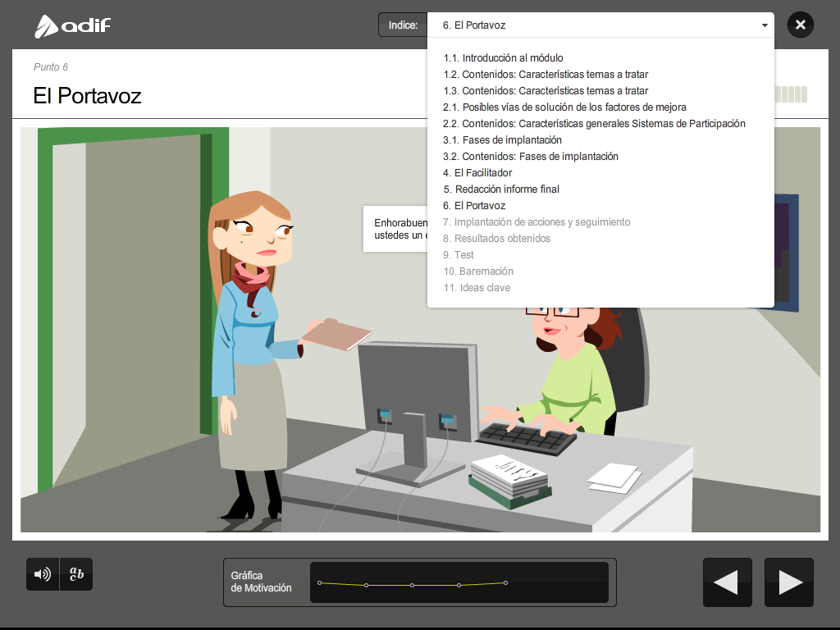Go back with the previous slide arrow
Screen dimensions: 840x630
727,582
